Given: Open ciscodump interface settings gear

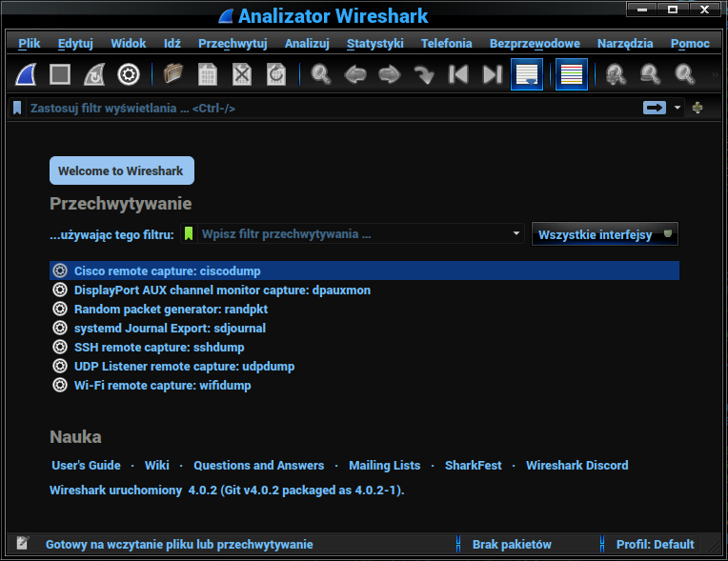Looking at the screenshot, I should point(60,270).
